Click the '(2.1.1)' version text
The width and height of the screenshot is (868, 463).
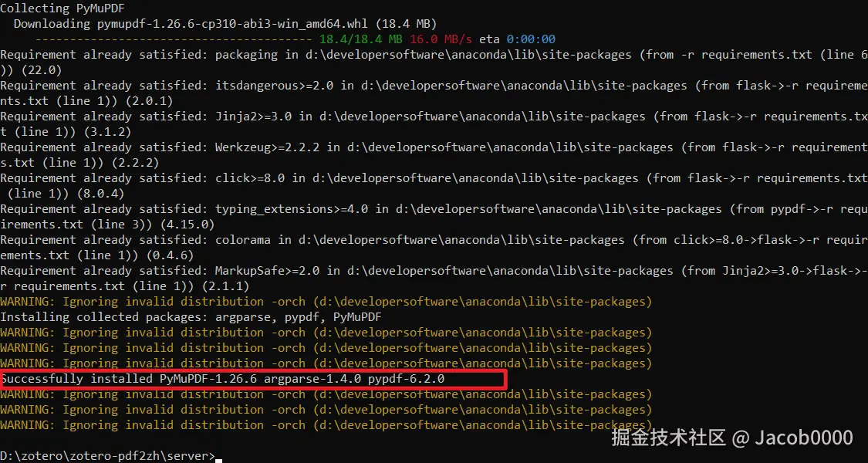(225, 287)
